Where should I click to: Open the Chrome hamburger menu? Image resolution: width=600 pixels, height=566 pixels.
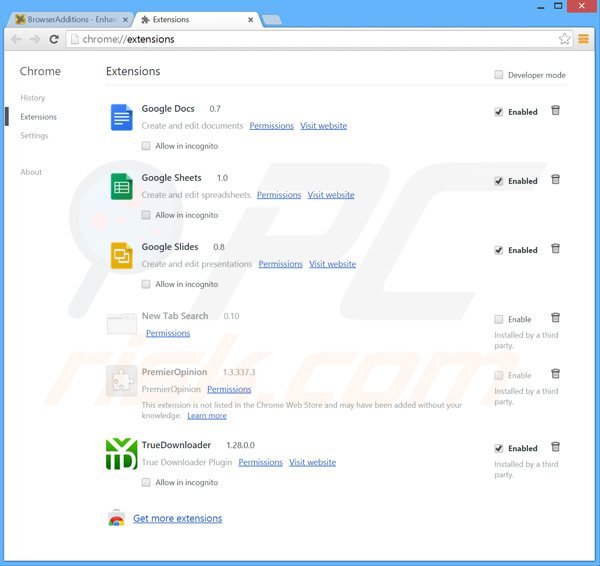[583, 39]
